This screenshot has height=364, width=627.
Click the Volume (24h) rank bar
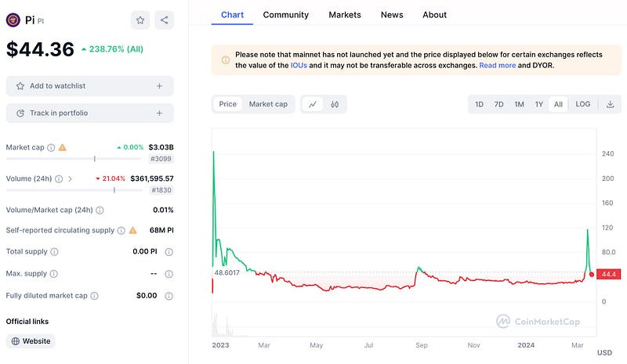[x=74, y=190]
